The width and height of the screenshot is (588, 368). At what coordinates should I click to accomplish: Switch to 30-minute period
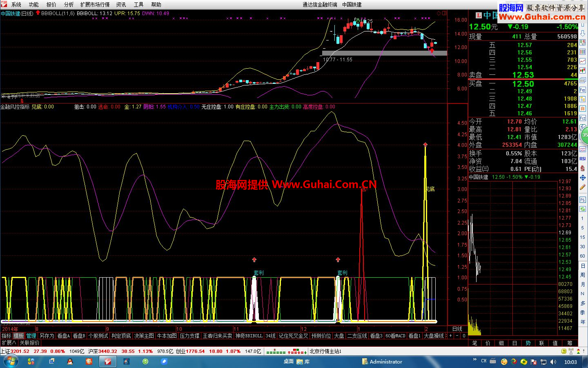(x=583, y=247)
